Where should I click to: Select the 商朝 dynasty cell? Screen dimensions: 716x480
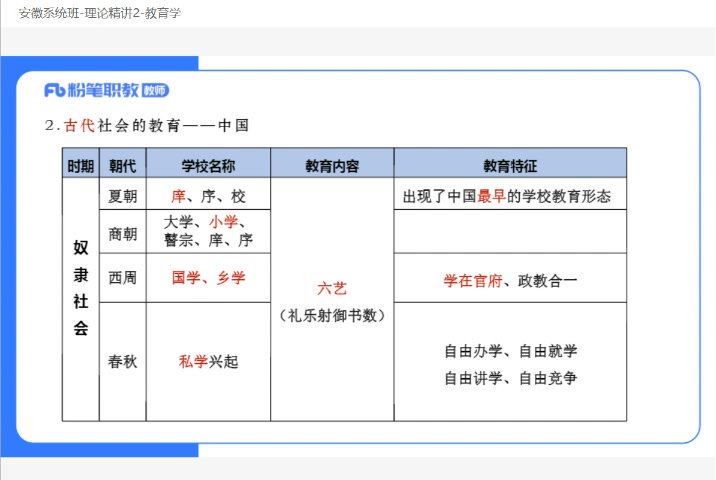(122, 232)
